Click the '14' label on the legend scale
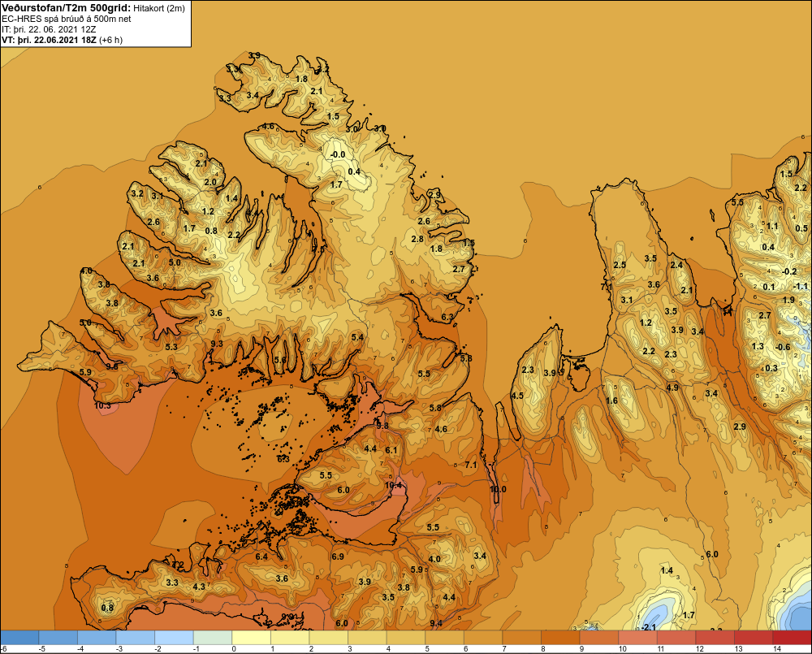The height and width of the screenshot is (654, 812). (x=777, y=649)
